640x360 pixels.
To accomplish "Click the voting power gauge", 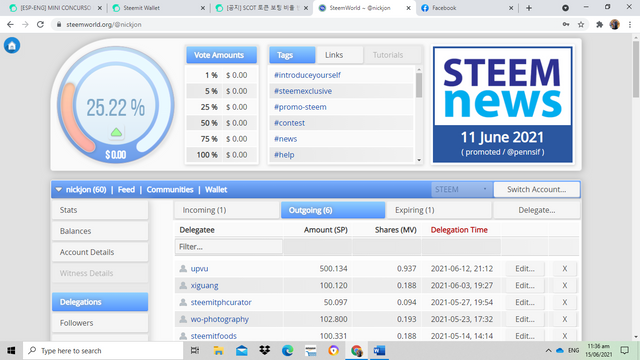I will coord(116,105).
